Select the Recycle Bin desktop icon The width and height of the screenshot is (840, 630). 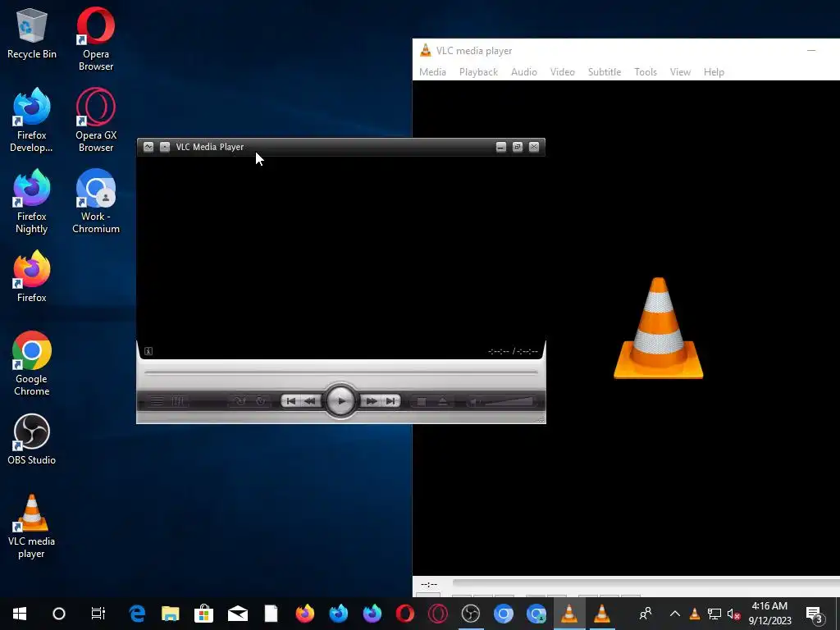click(x=32, y=33)
